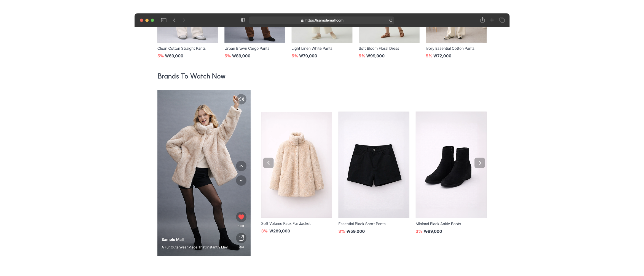Open a new browser tab
The height and width of the screenshot is (276, 644).
click(492, 20)
